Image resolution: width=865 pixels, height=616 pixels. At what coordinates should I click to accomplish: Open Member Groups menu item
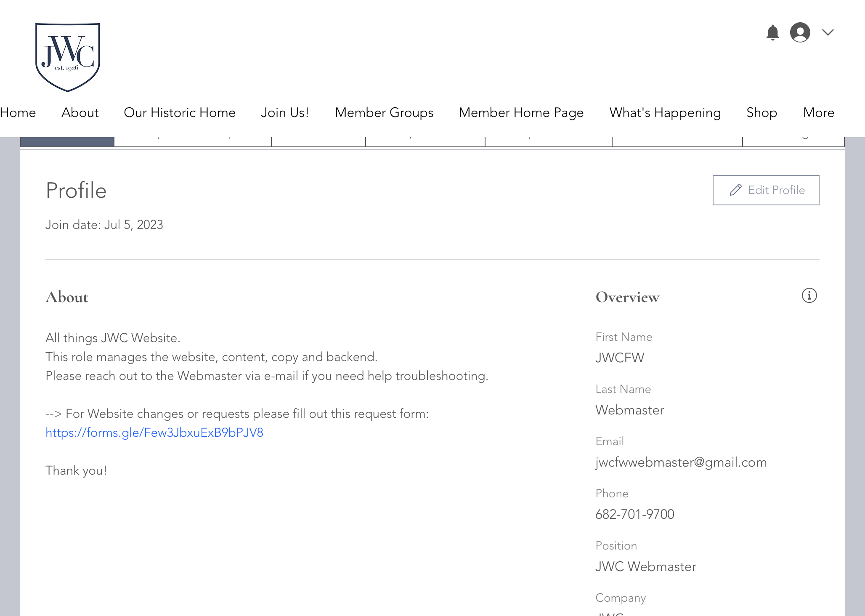point(384,113)
